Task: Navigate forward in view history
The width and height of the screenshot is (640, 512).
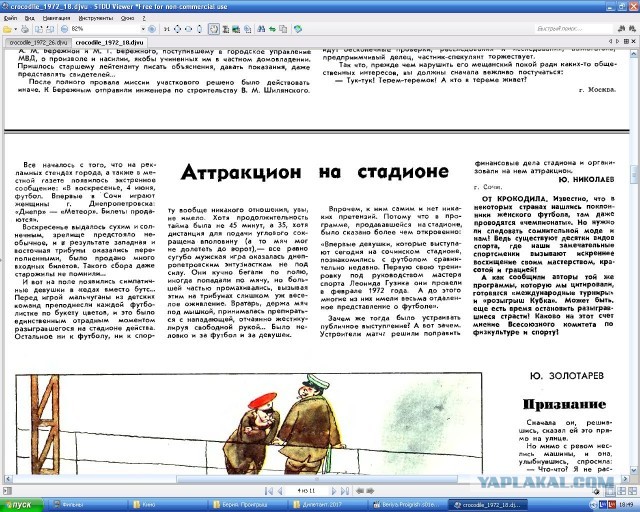Action: point(371,491)
